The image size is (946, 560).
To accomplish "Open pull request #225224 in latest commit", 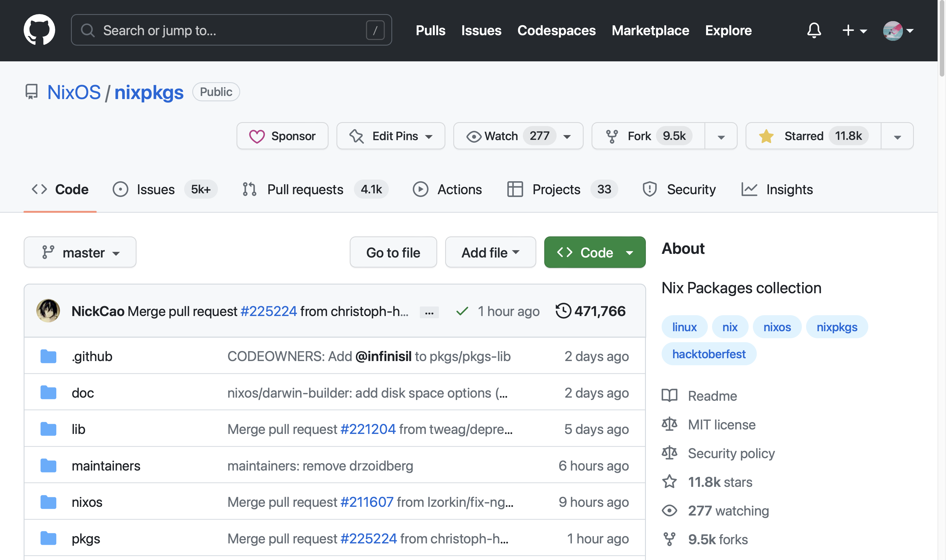I will pyautogui.click(x=269, y=311).
